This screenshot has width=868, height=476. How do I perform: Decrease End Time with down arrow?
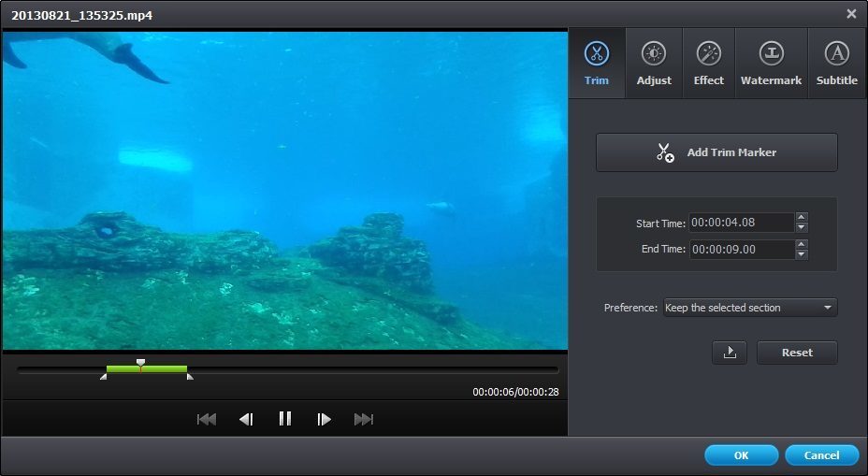pos(801,254)
